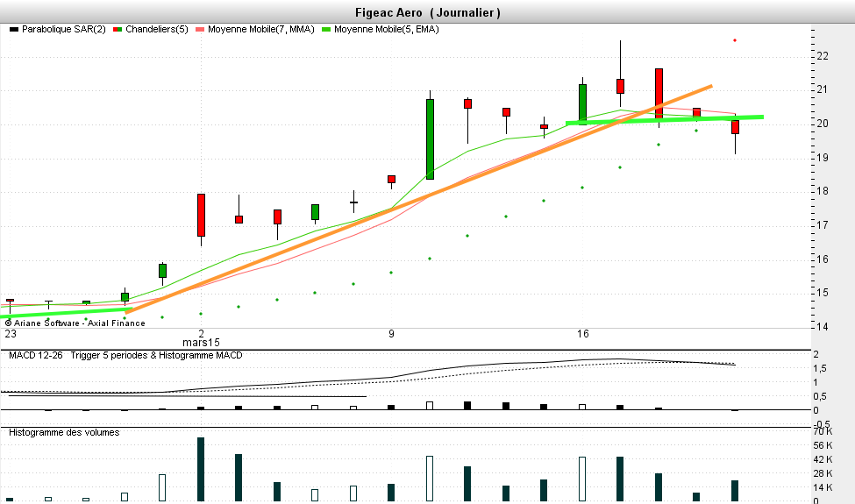Click volume axis value '42 K'
This screenshot has width=855, height=504.
(823, 460)
